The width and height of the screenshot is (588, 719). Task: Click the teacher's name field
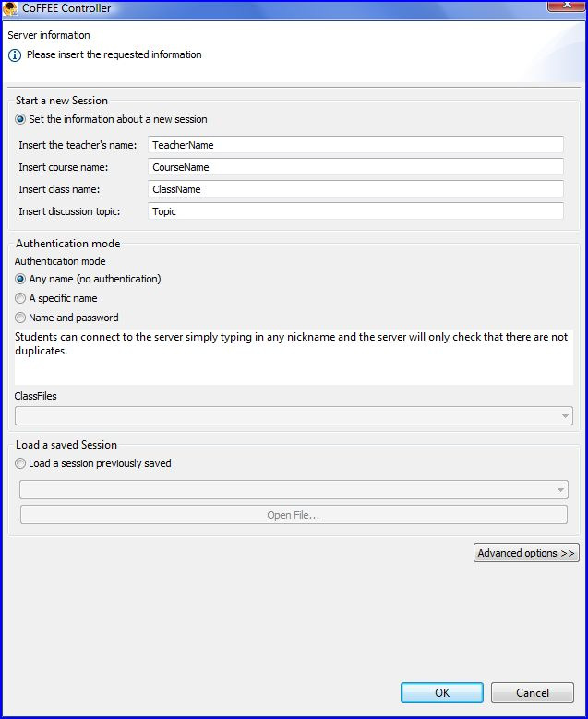(356, 145)
